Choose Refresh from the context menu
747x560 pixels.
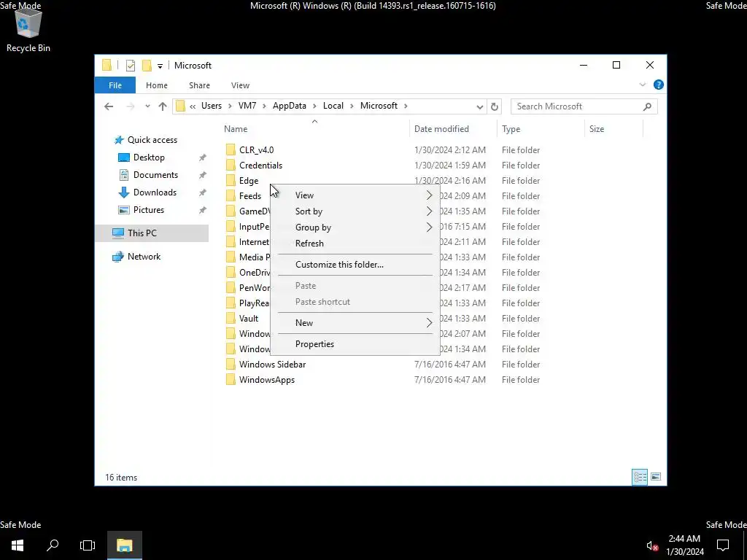355,244
